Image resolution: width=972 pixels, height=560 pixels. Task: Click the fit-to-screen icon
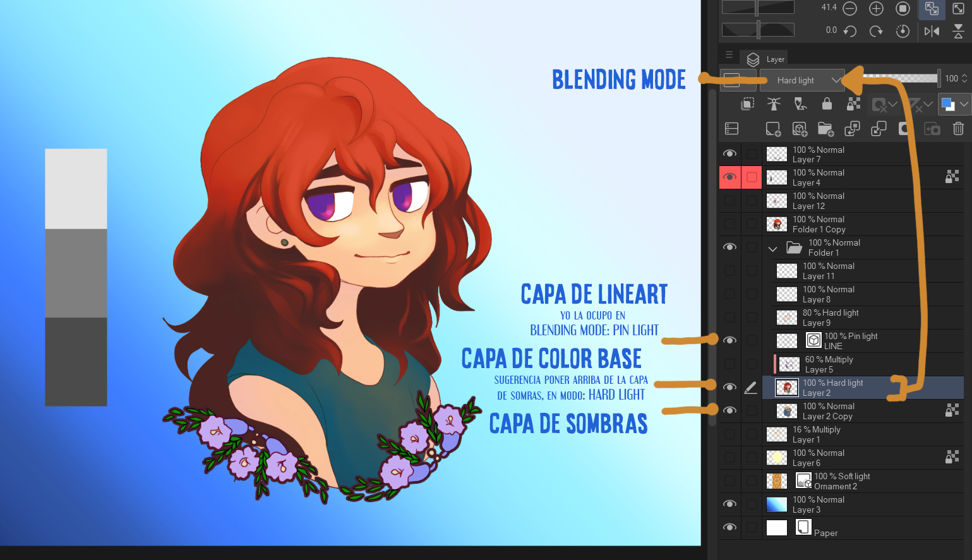tap(958, 8)
